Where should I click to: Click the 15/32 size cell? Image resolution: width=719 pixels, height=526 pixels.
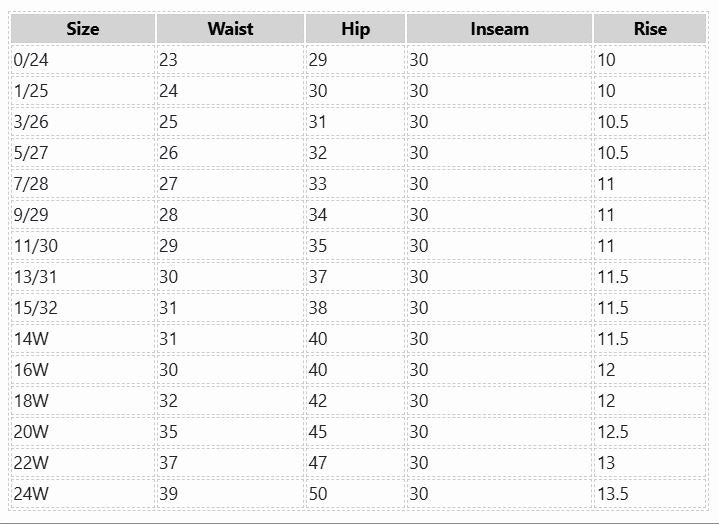point(35,308)
